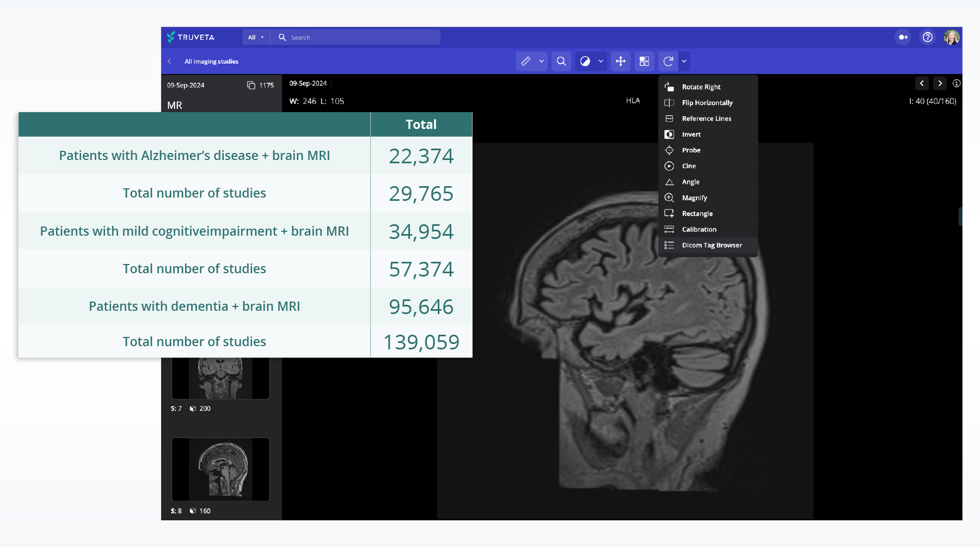Image resolution: width=980 pixels, height=547 pixels.
Task: Select the series 8 sagittal thumbnail
Action: point(220,469)
